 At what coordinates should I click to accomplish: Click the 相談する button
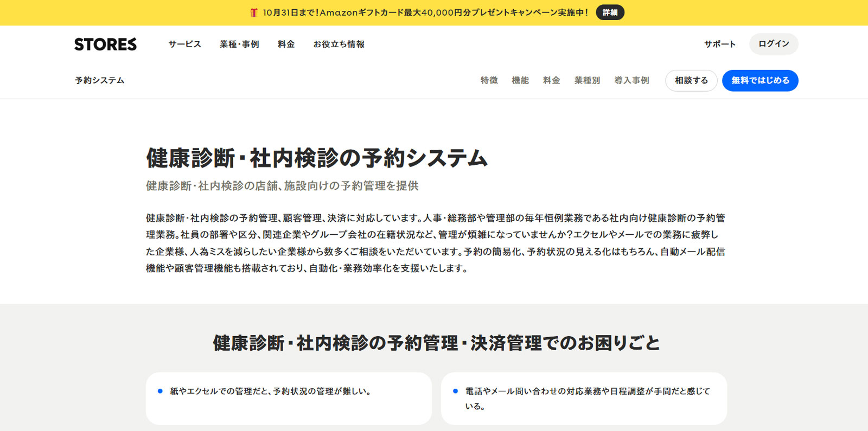point(691,81)
